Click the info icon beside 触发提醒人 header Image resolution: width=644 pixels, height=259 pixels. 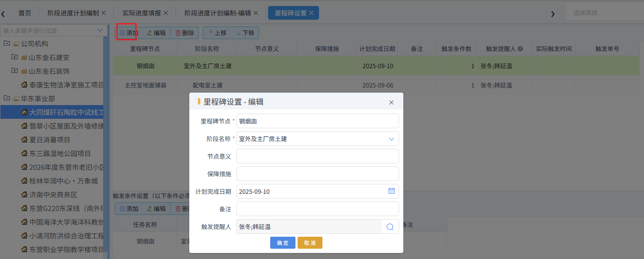coord(520,49)
